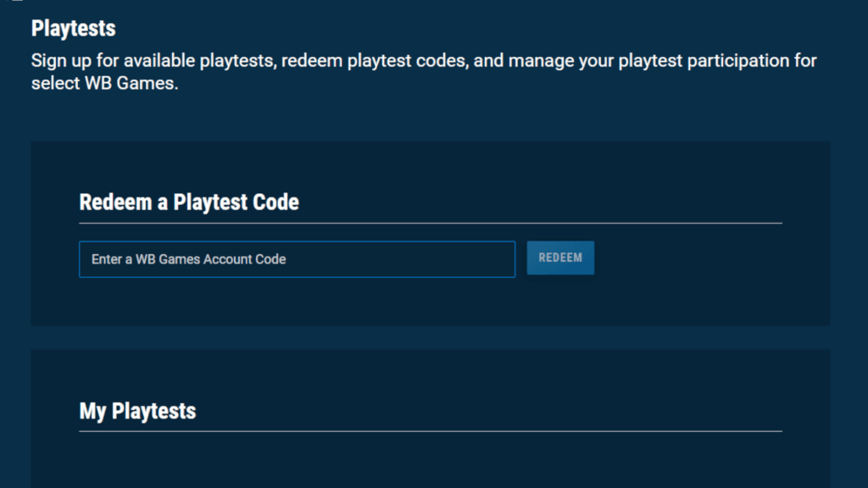The width and height of the screenshot is (868, 488).
Task: Click the border of the code input field
Action: tap(79, 259)
